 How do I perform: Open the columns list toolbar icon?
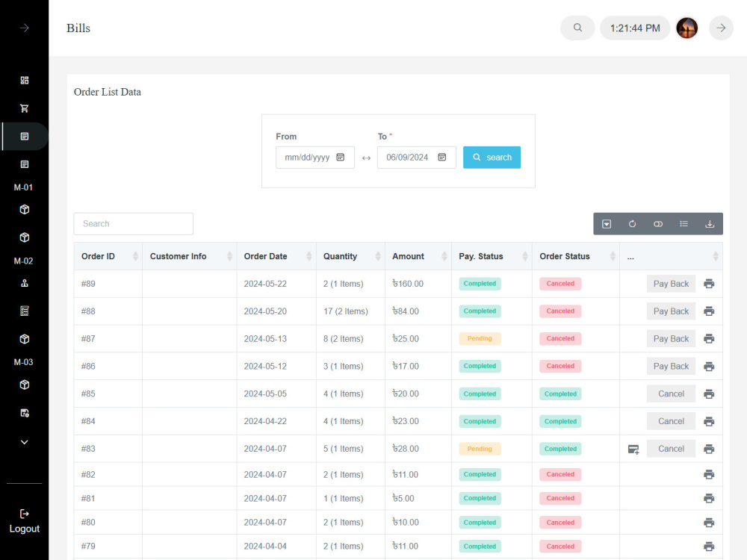pos(684,224)
